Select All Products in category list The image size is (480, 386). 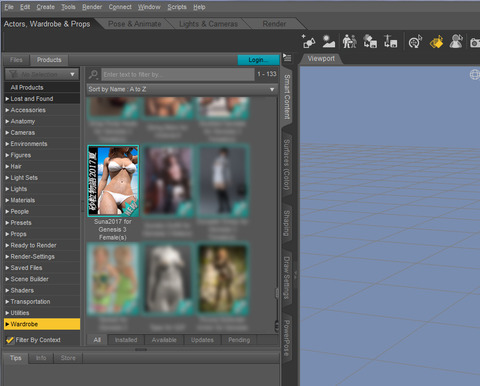click(42, 87)
